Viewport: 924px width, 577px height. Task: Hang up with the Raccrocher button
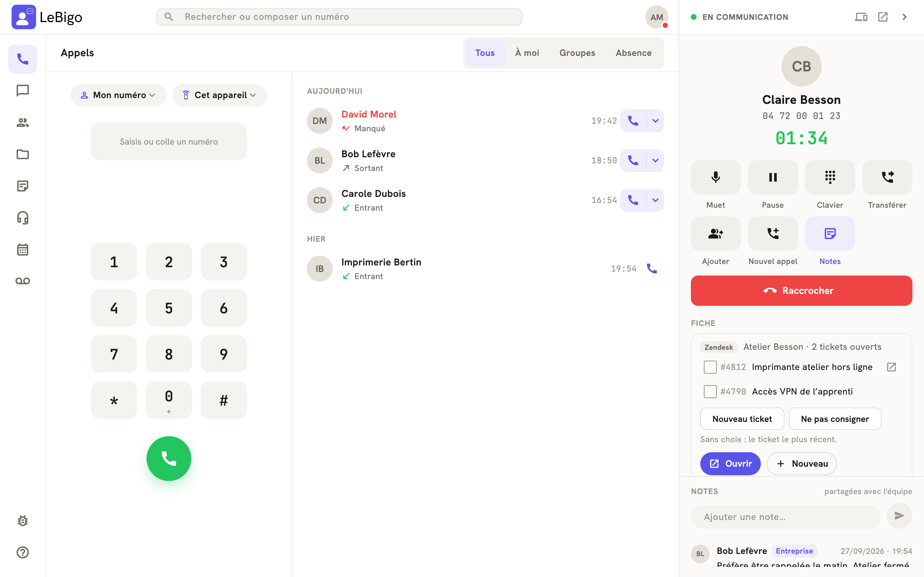coord(801,290)
